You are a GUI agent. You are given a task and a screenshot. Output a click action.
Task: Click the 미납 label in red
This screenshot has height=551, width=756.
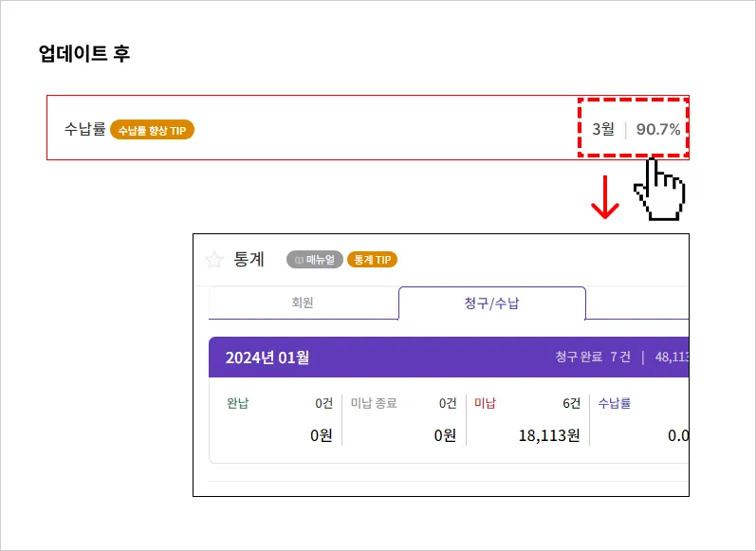coord(485,403)
